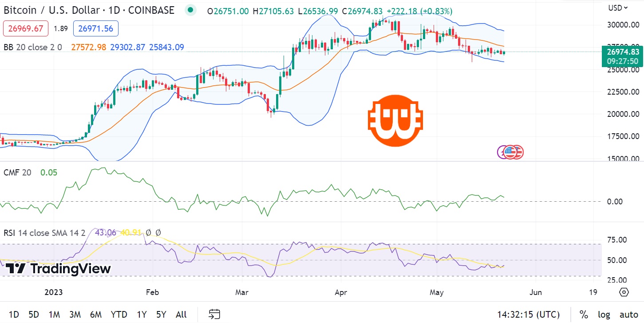Select the 1Y time range

pyautogui.click(x=142, y=315)
